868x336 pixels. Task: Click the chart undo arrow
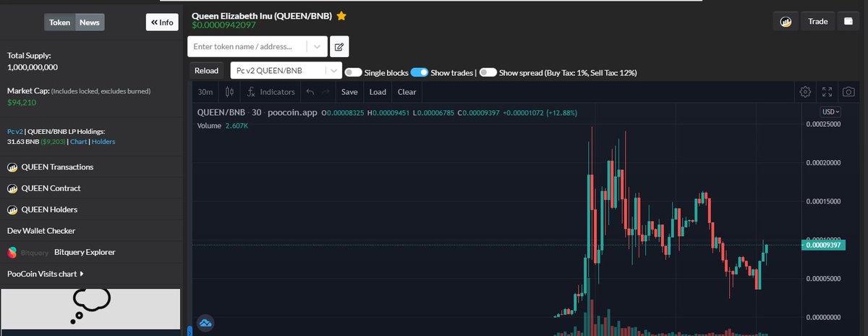pyautogui.click(x=310, y=92)
